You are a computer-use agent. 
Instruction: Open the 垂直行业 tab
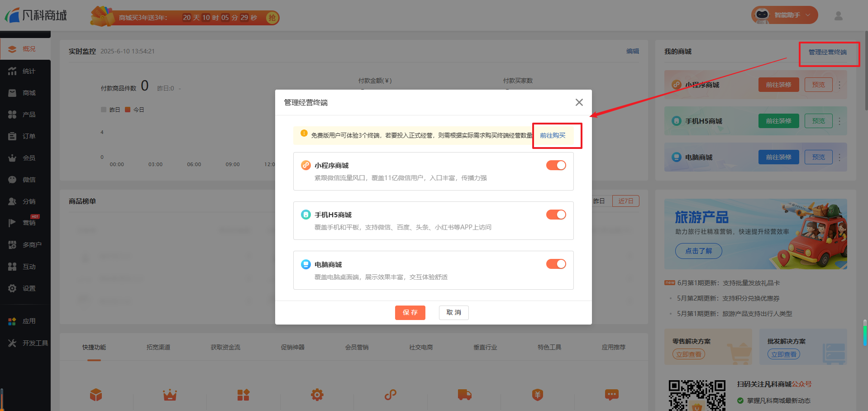pyautogui.click(x=485, y=347)
